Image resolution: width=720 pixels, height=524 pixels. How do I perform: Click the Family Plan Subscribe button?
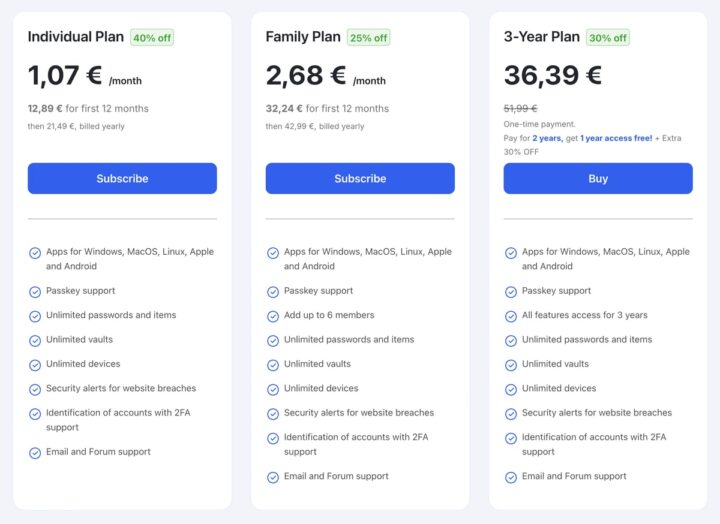[360, 178]
